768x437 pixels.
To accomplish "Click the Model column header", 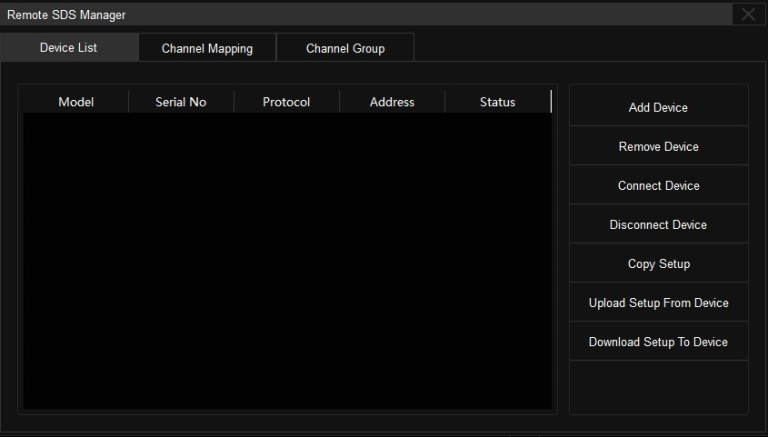I will pos(76,102).
